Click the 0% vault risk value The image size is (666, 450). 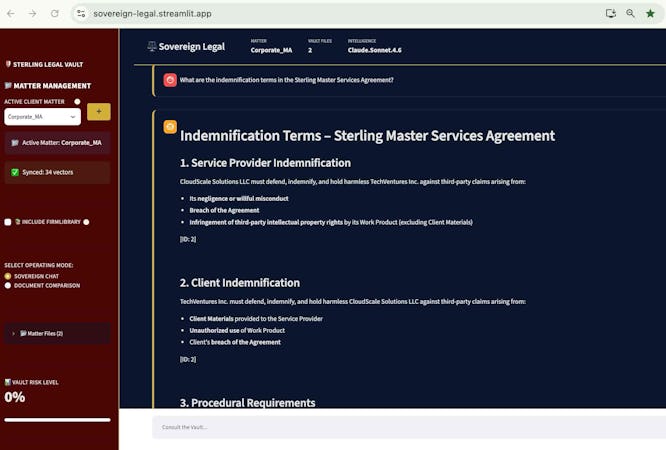tap(15, 397)
